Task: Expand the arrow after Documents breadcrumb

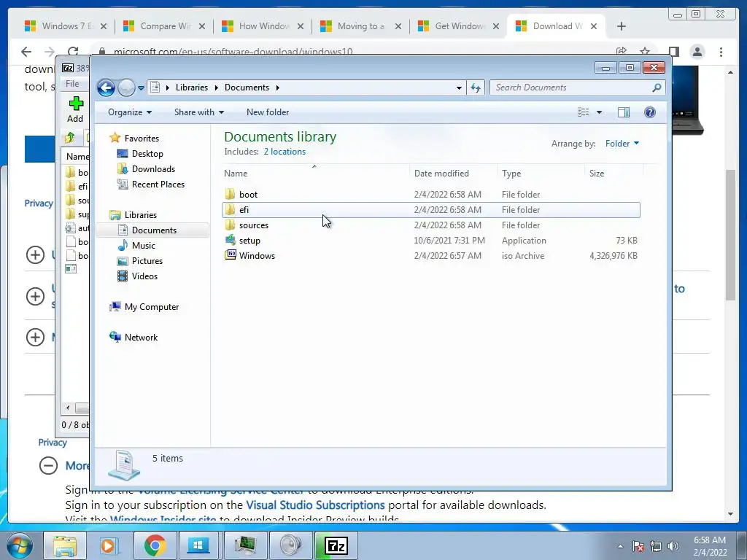Action: [277, 87]
